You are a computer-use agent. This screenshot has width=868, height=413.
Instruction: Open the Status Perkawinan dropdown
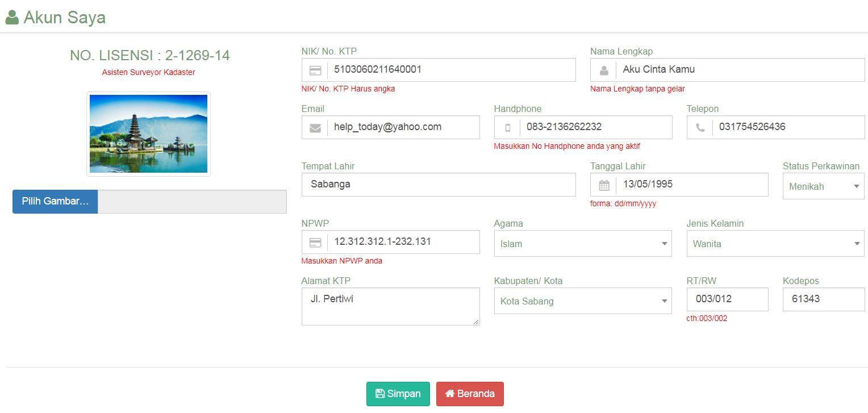pyautogui.click(x=823, y=186)
